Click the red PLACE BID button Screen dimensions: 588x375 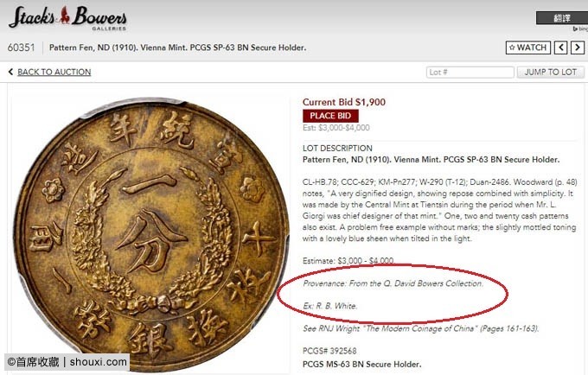[330, 116]
